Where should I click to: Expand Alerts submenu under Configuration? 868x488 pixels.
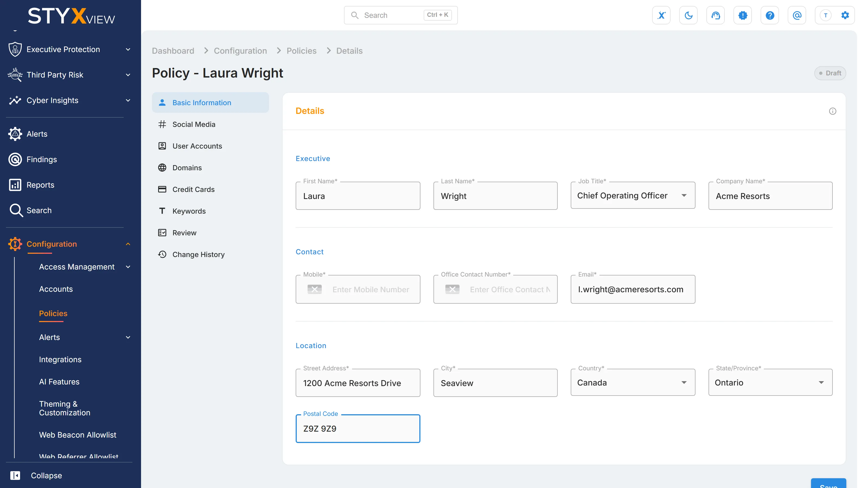click(128, 337)
